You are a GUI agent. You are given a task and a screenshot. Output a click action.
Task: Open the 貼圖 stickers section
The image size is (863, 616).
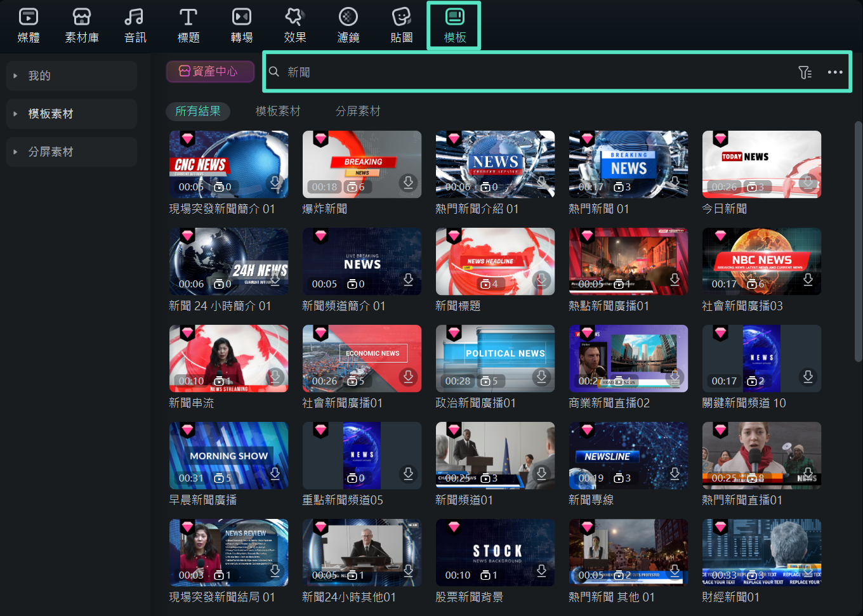[402, 25]
